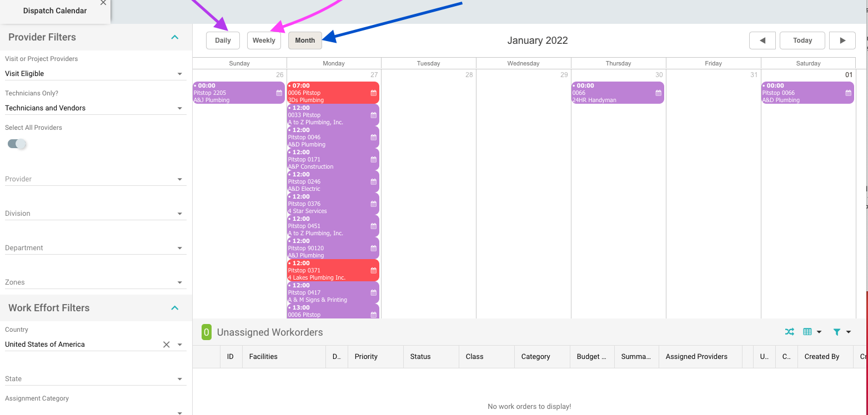Click the shuffle icon above Unassigned Workorders
Viewport: 868px width, 415px height.
(x=789, y=332)
